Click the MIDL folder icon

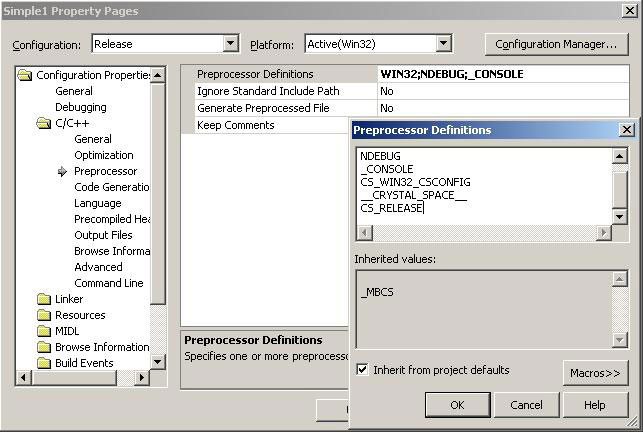(x=43, y=331)
